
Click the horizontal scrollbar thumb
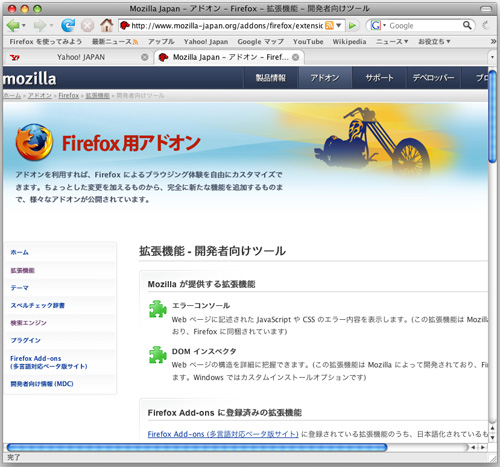197,447
